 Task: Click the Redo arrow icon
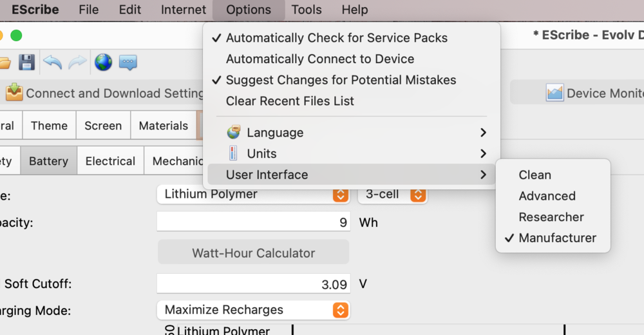click(77, 62)
